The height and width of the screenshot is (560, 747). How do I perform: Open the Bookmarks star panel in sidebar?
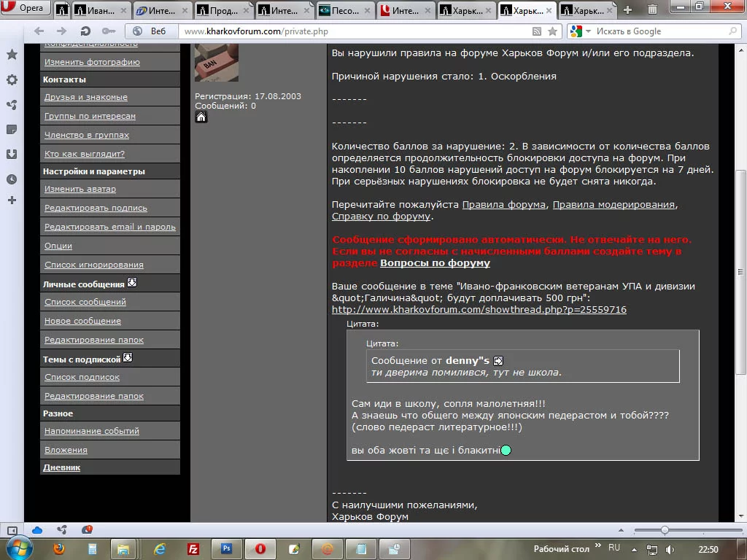click(12, 54)
